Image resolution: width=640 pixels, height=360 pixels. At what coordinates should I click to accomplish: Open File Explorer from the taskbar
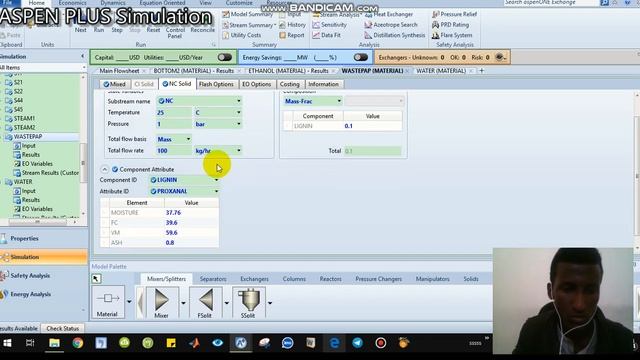pos(54,343)
